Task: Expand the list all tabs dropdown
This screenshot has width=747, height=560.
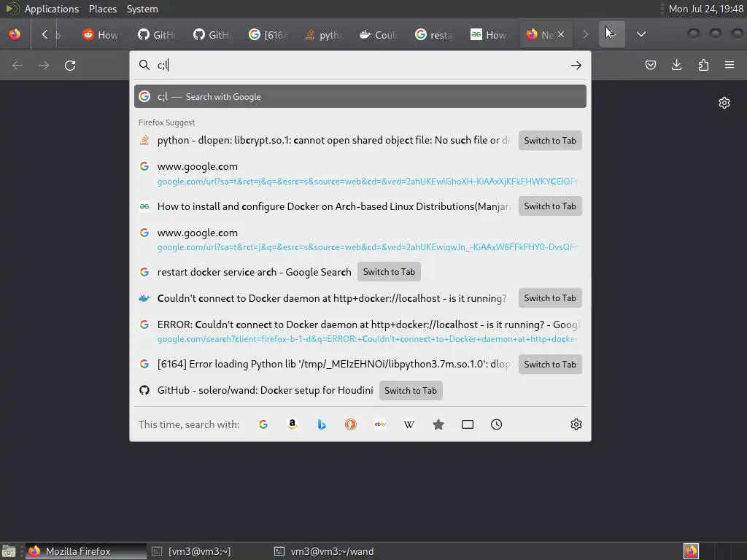Action: [x=641, y=34]
